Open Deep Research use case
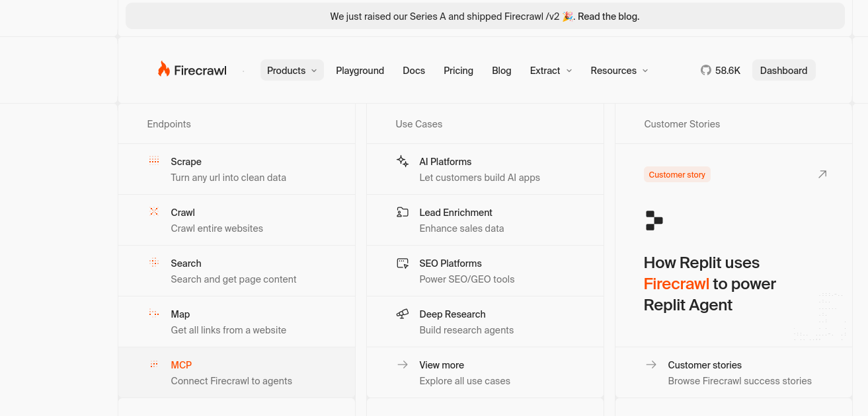Screen dimensions: 868x416 point(485,322)
